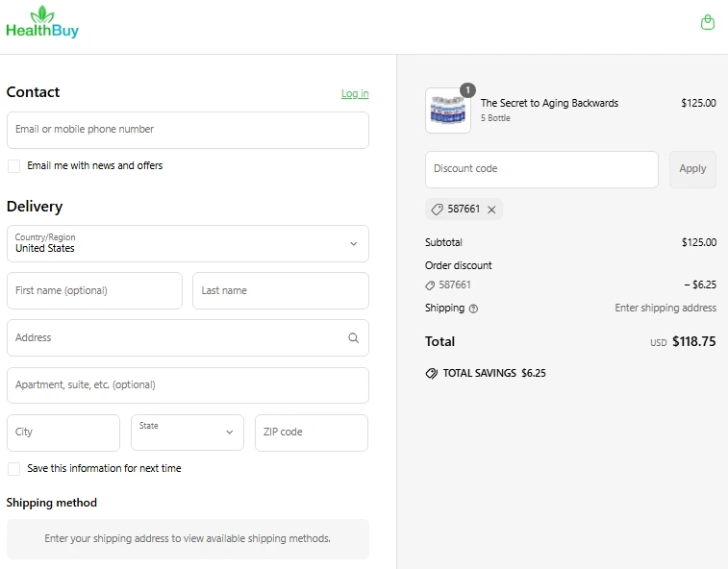
Task: Focus the Email or mobile phone field
Action: click(188, 130)
